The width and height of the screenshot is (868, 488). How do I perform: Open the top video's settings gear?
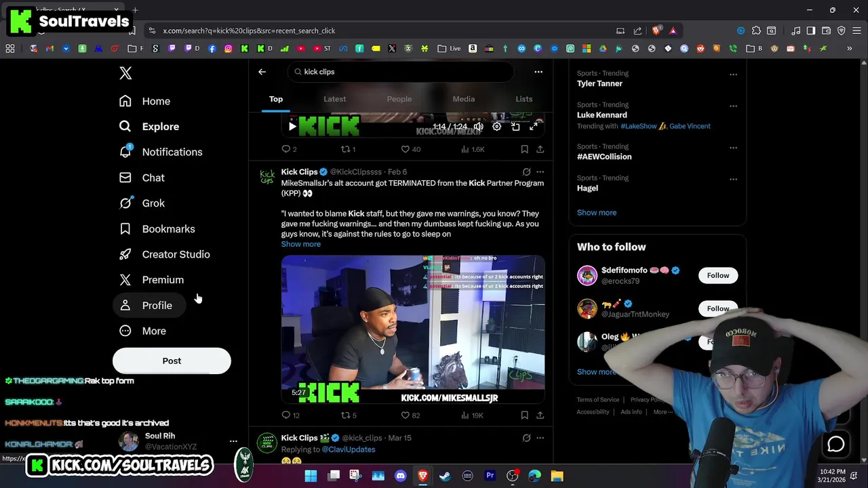pos(497,127)
